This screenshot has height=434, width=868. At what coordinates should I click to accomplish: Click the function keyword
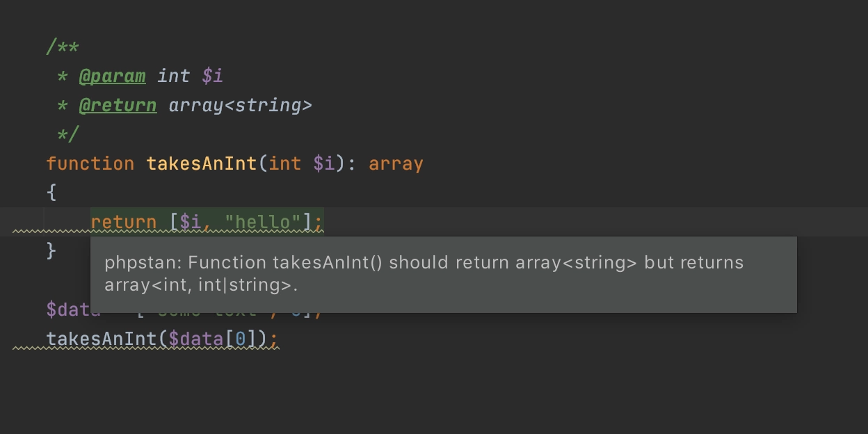click(90, 163)
